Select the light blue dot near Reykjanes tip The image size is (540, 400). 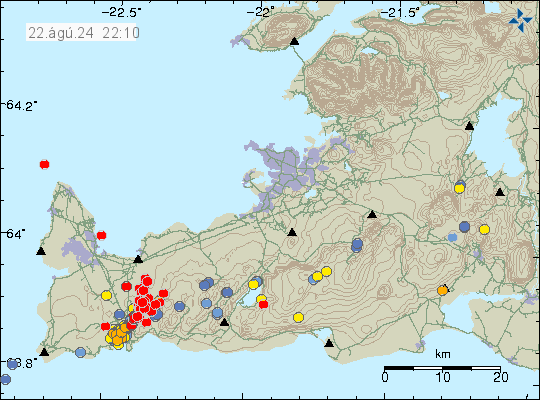tap(80, 352)
